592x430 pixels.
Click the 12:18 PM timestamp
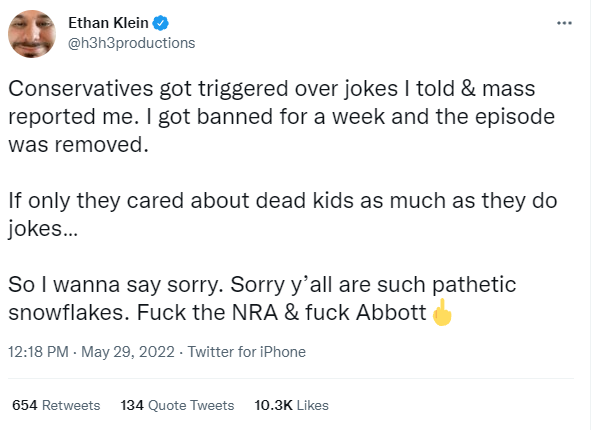38,352
